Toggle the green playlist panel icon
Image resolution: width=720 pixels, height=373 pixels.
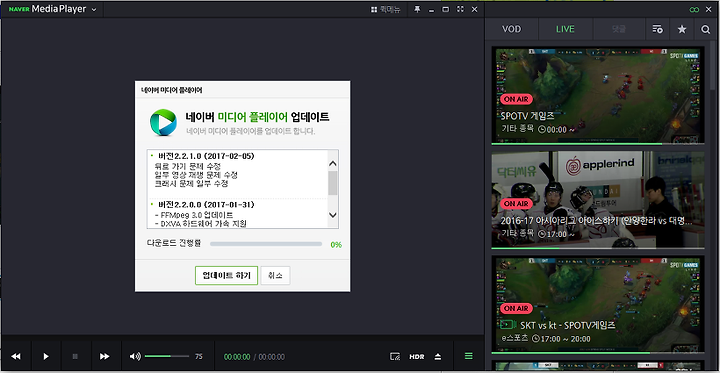pos(468,356)
